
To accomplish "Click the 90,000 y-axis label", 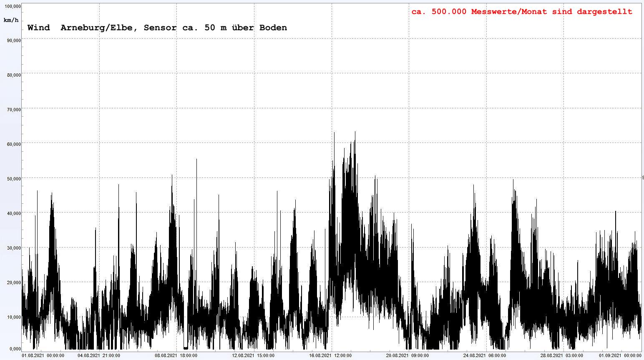I will [14, 40].
